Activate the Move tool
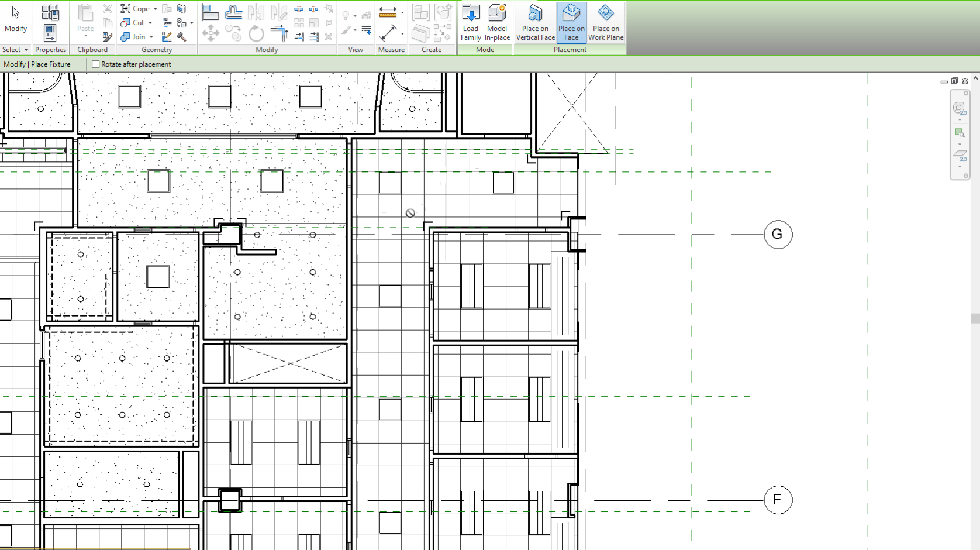 pos(210,34)
